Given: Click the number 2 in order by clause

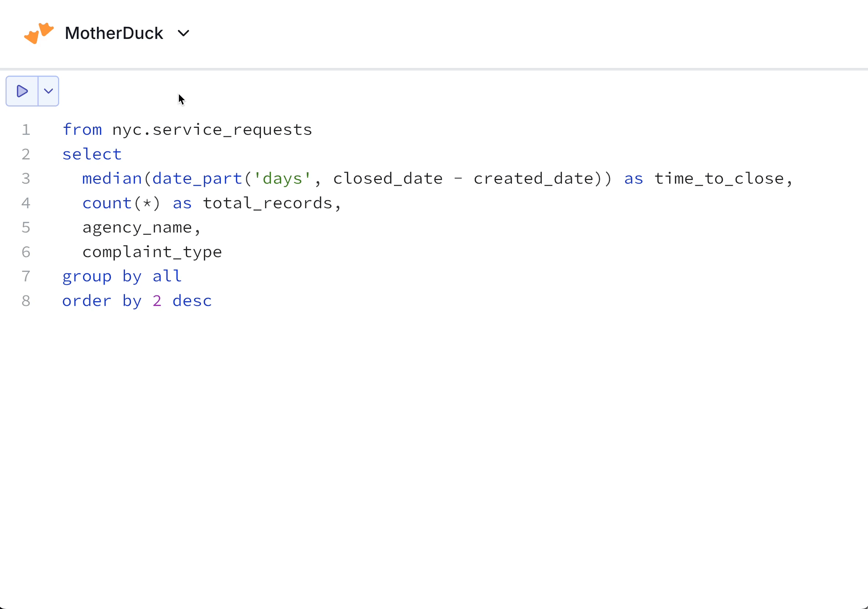Looking at the screenshot, I should [x=157, y=301].
